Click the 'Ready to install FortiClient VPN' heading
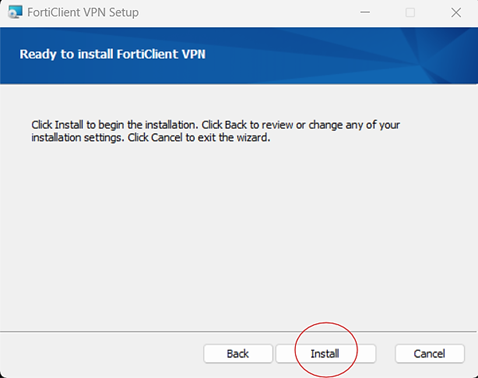 click(112, 54)
